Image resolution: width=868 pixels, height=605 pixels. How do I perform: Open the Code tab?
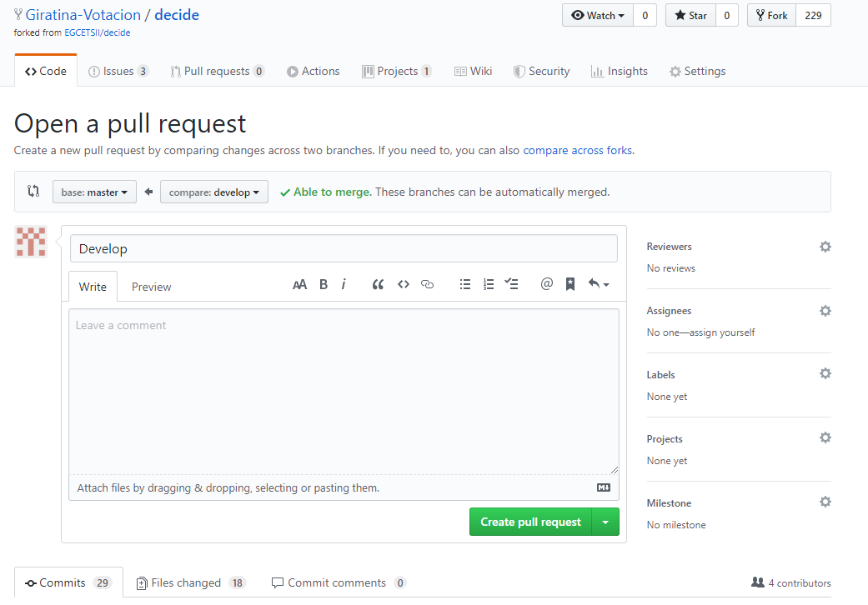46,71
